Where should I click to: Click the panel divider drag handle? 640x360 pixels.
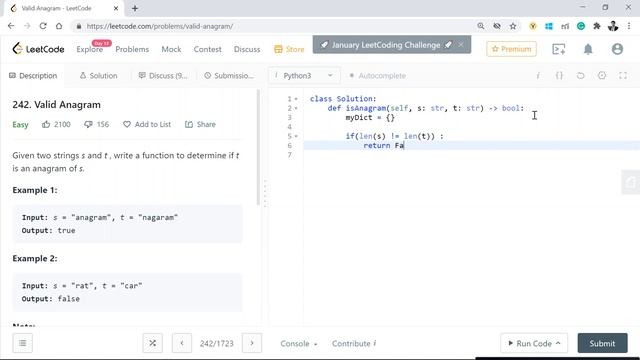click(265, 193)
